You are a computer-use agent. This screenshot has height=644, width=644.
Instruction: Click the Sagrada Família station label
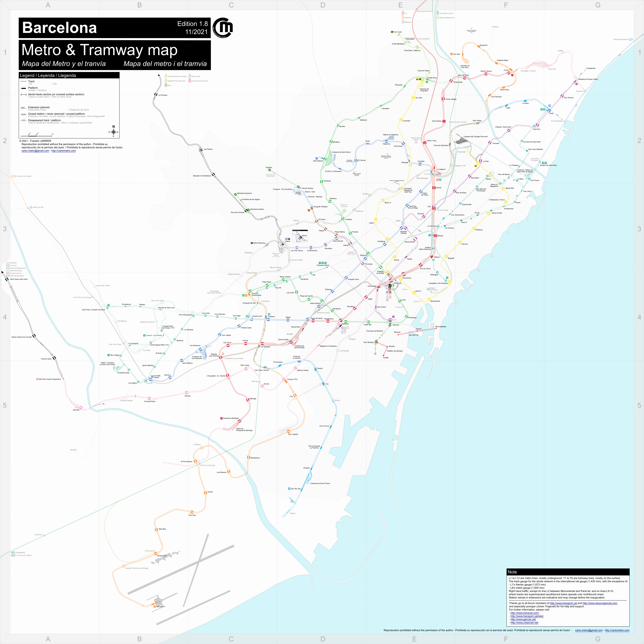coord(403,232)
